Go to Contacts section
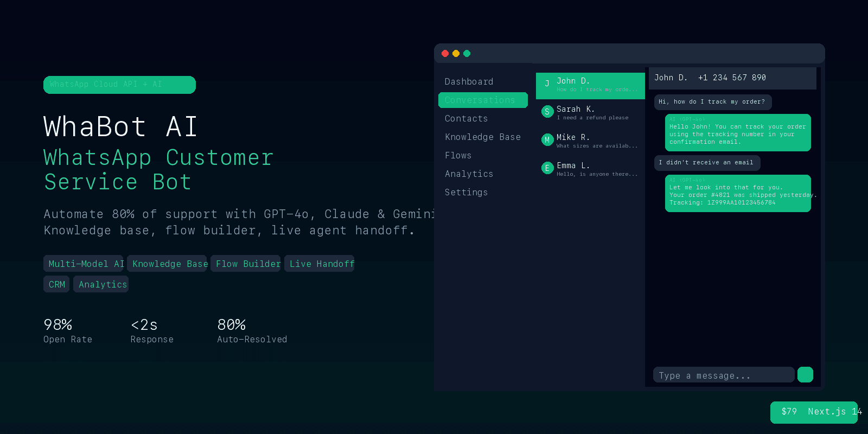Viewport: 868px width, 434px height. pyautogui.click(x=466, y=119)
